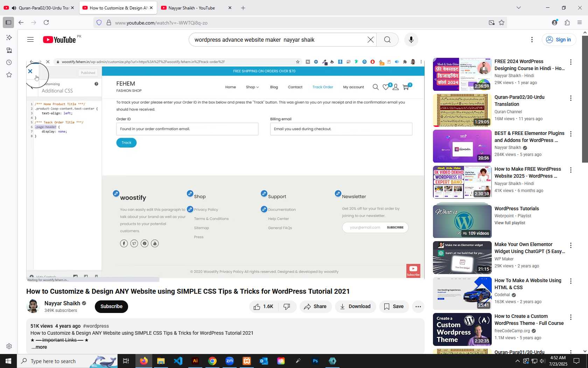
Task: Click the search magnifier button
Action: point(387,40)
